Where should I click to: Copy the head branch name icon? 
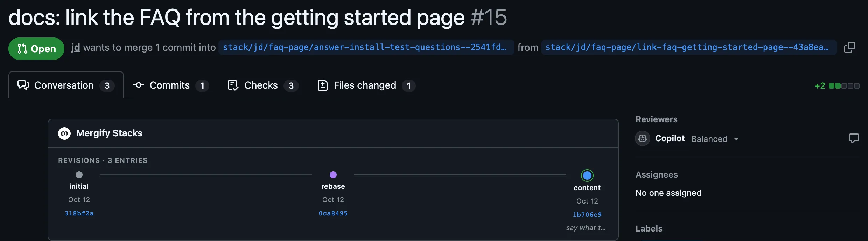tap(849, 47)
